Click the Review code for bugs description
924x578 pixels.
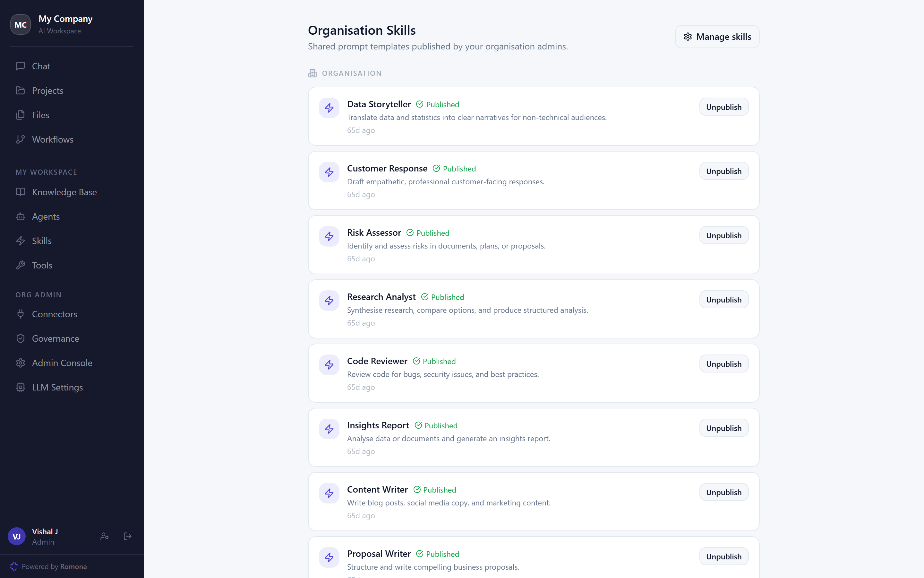click(x=443, y=374)
